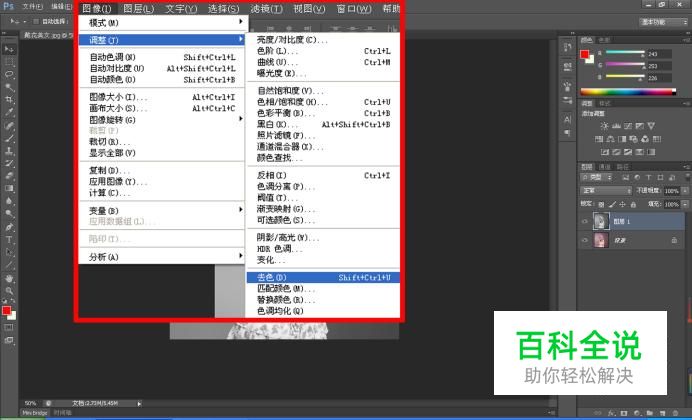Choose 反相(I) from the submenu
Viewport: 692px width, 420px height.
pyautogui.click(x=323, y=176)
